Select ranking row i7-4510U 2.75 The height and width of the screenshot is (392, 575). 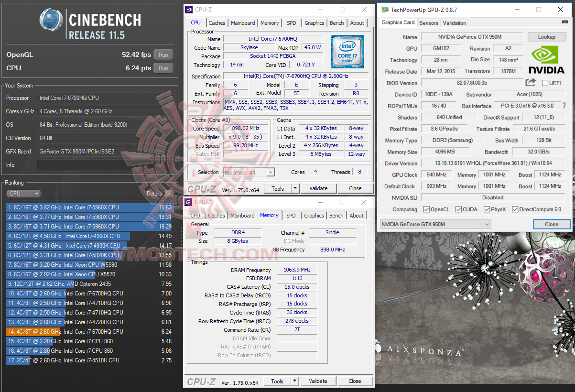point(89,360)
